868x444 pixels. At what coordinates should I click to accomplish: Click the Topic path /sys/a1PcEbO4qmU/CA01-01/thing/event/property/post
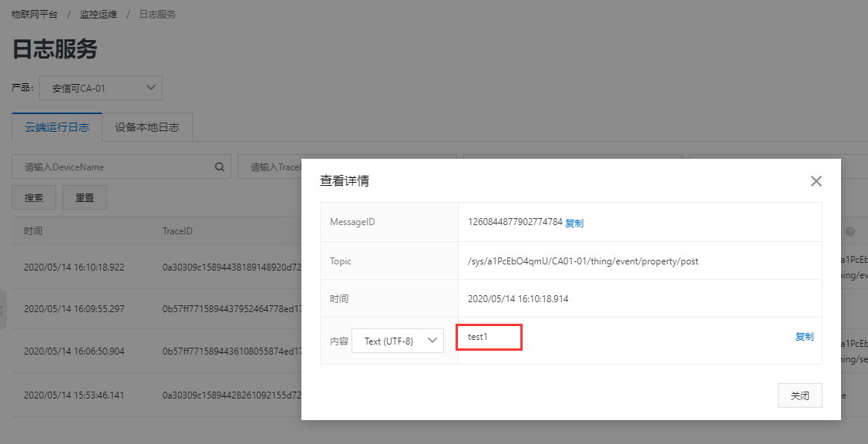point(583,261)
